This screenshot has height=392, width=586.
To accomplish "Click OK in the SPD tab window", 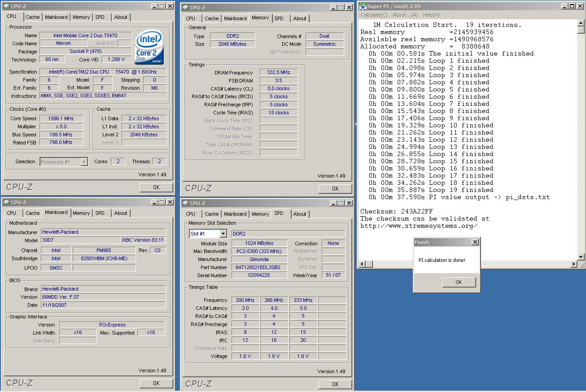I will (x=335, y=384).
